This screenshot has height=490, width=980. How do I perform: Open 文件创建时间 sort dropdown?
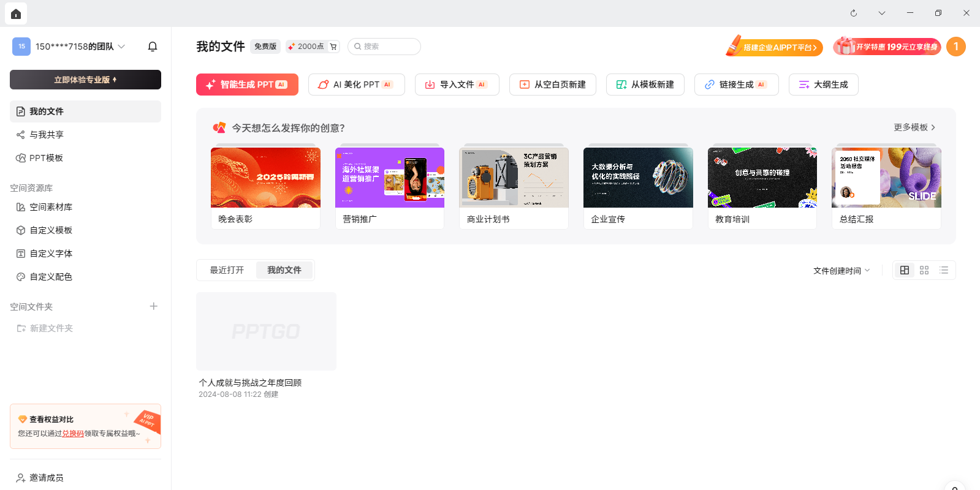point(841,271)
